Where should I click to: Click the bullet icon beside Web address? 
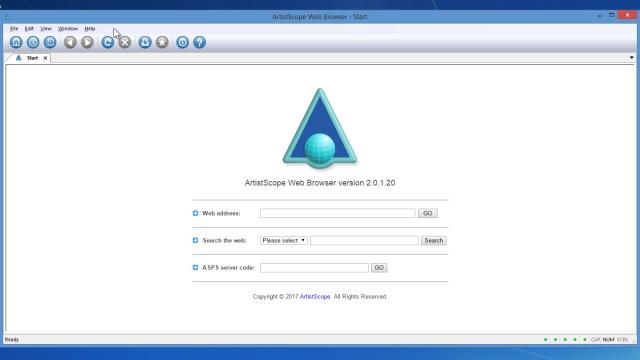click(x=195, y=213)
